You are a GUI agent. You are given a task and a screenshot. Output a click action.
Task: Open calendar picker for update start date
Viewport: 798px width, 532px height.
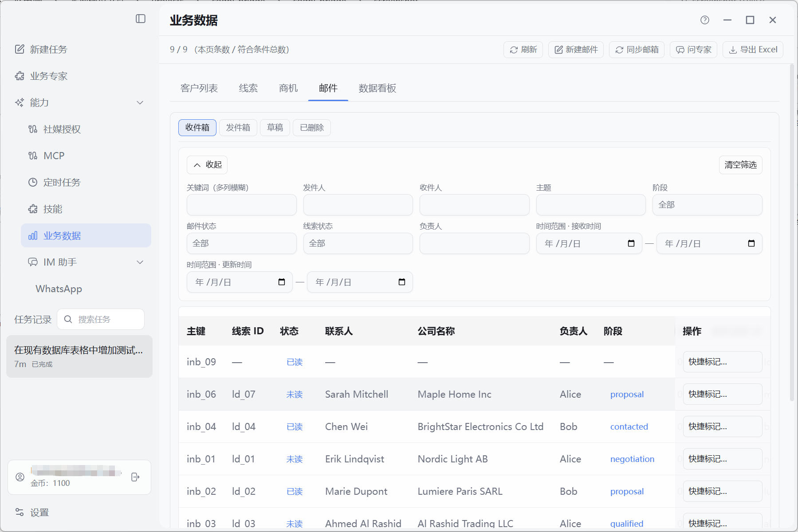tap(282, 282)
